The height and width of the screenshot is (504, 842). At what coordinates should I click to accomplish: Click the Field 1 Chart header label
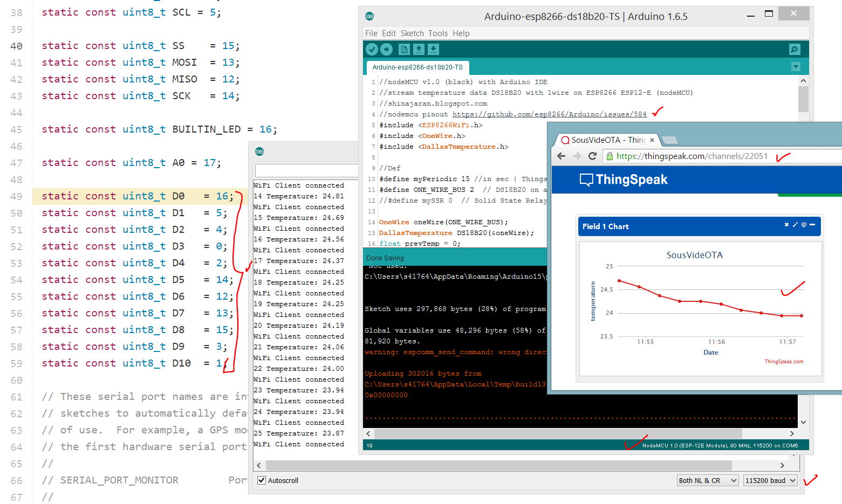point(606,226)
